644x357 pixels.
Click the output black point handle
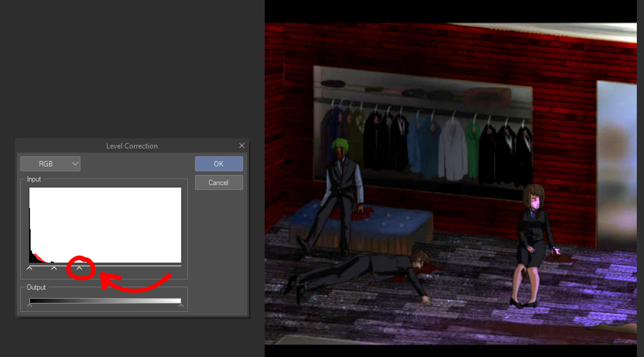[x=30, y=306]
